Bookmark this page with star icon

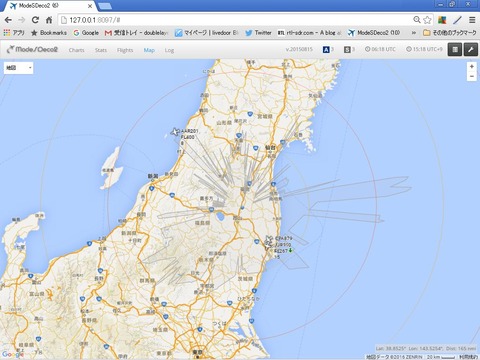[x=427, y=20]
